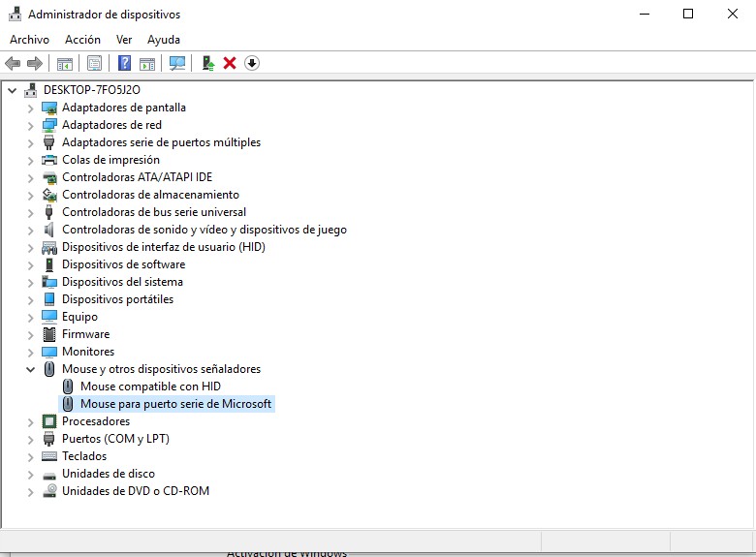Image resolution: width=756 pixels, height=557 pixels.
Task: Collapse Mouse y otros dispositivos señaladores
Action: click(30, 369)
